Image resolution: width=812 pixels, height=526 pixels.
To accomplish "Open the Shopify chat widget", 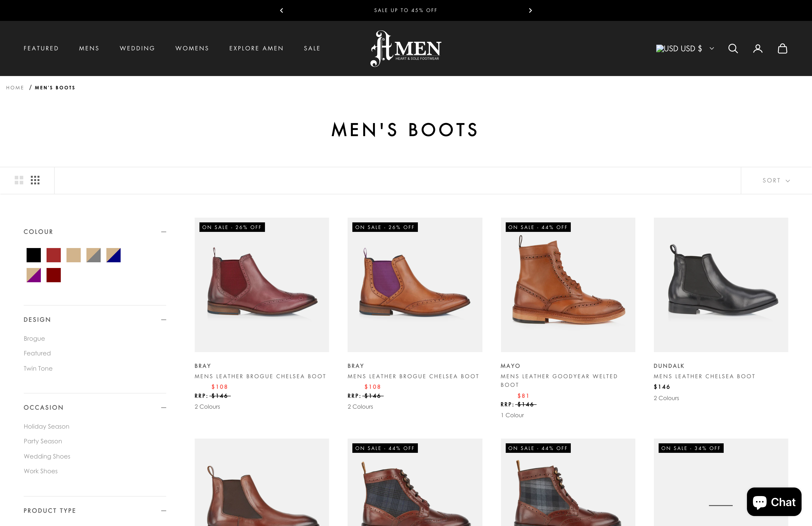I will coord(774,502).
